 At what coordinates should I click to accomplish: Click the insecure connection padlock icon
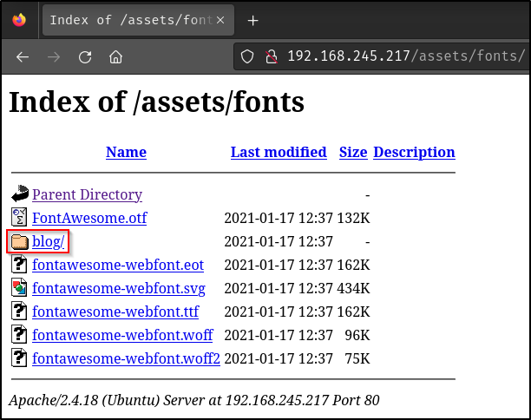pyautogui.click(x=271, y=57)
